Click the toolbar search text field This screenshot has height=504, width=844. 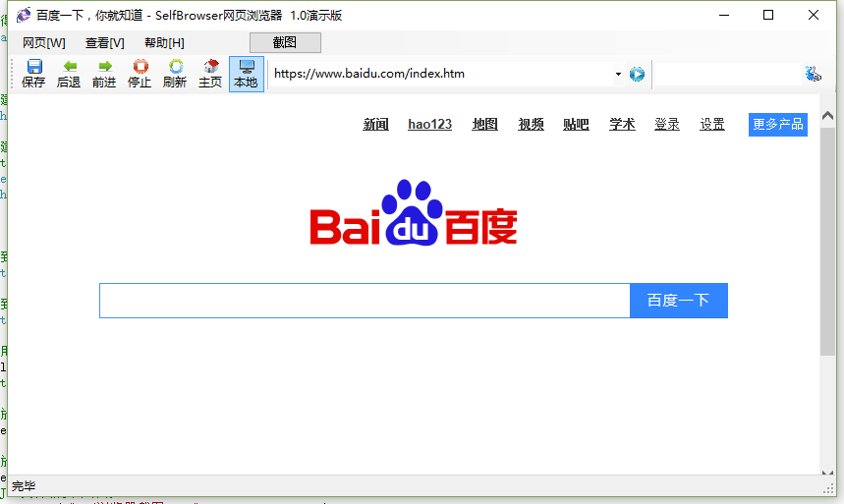728,74
